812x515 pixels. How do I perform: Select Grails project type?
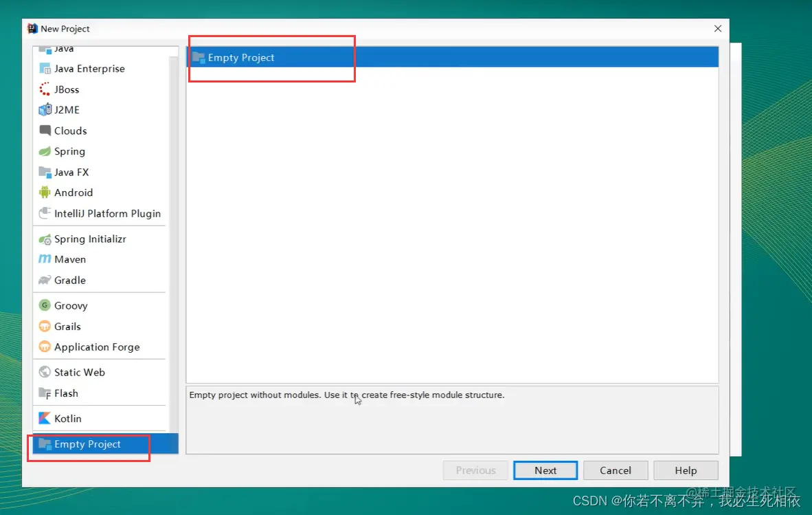100,326
